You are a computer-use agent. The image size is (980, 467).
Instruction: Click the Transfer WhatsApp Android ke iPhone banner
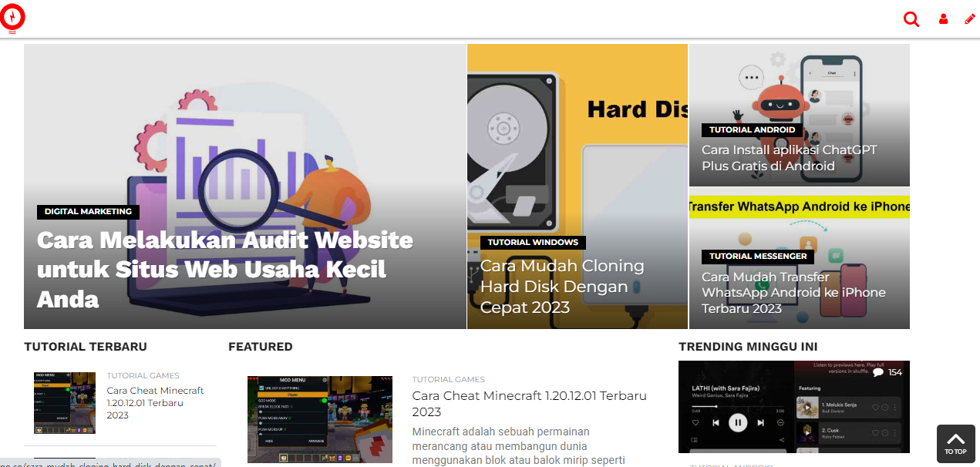click(800, 207)
